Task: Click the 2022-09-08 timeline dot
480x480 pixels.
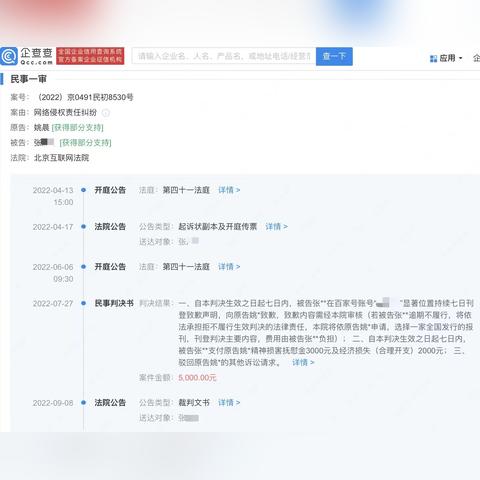Action: point(83,403)
